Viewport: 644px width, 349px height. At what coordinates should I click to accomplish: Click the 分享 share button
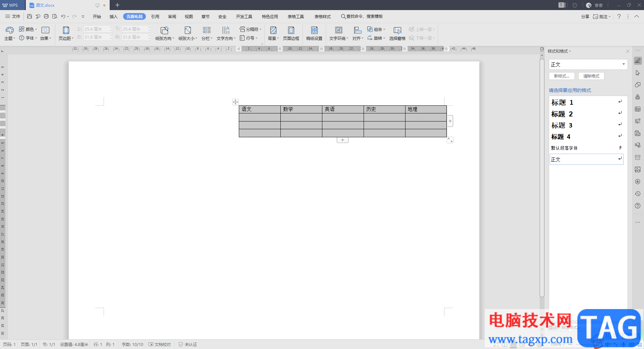click(585, 16)
